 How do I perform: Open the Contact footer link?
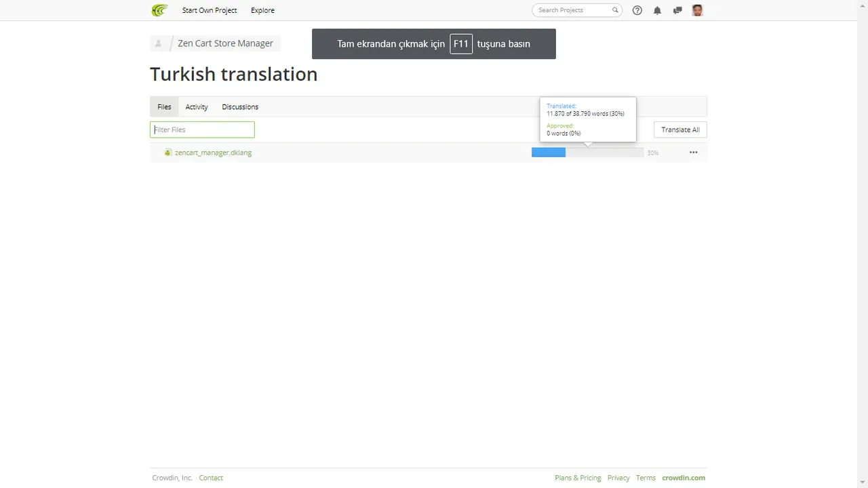pyautogui.click(x=211, y=478)
